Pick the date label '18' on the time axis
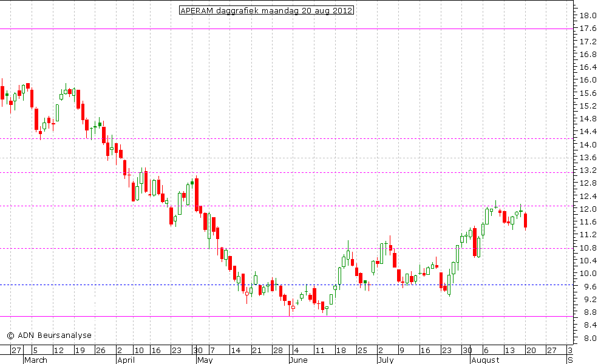The image size is (598, 364). pyautogui.click(x=341, y=350)
